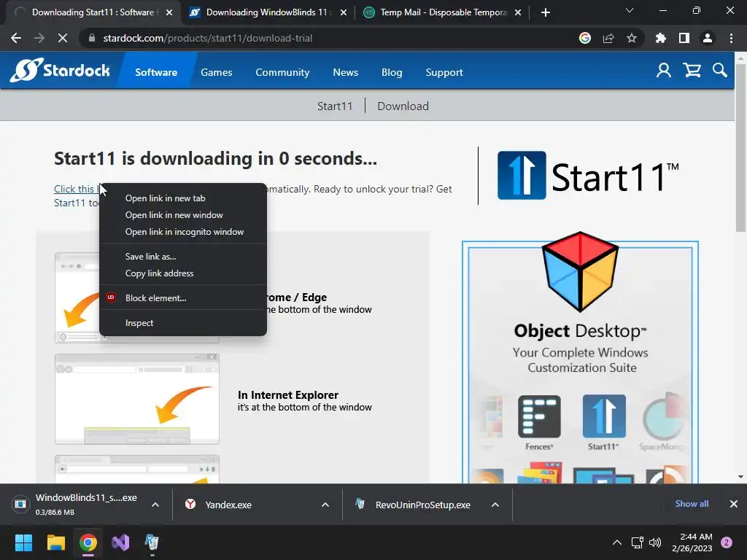This screenshot has height=560, width=747.
Task: Close the downloads bar
Action: [x=734, y=504]
